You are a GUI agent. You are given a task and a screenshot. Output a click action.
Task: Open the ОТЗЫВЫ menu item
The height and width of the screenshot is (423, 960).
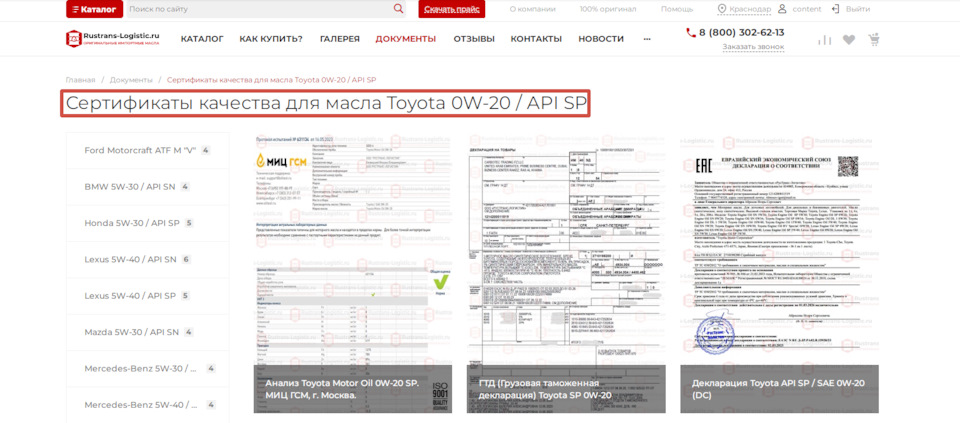pyautogui.click(x=474, y=39)
